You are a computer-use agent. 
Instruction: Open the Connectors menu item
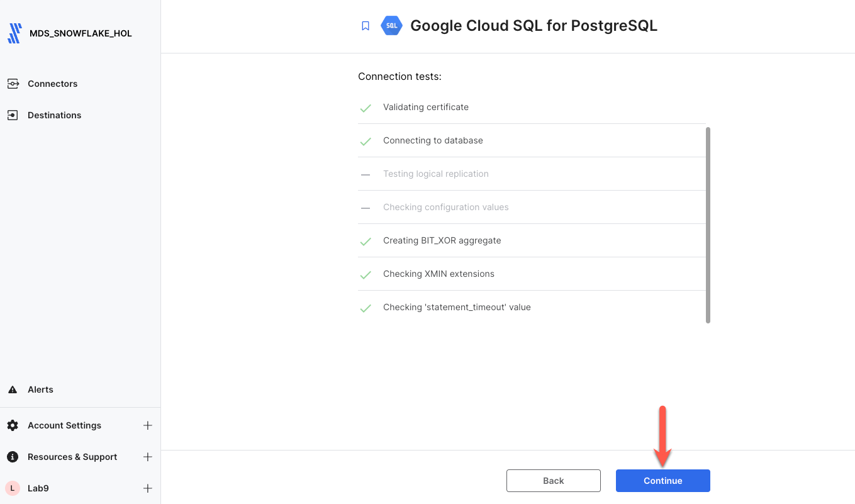coord(53,84)
